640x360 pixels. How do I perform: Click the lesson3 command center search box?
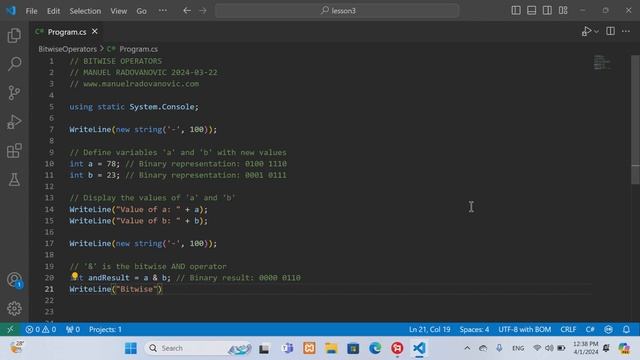(337, 11)
